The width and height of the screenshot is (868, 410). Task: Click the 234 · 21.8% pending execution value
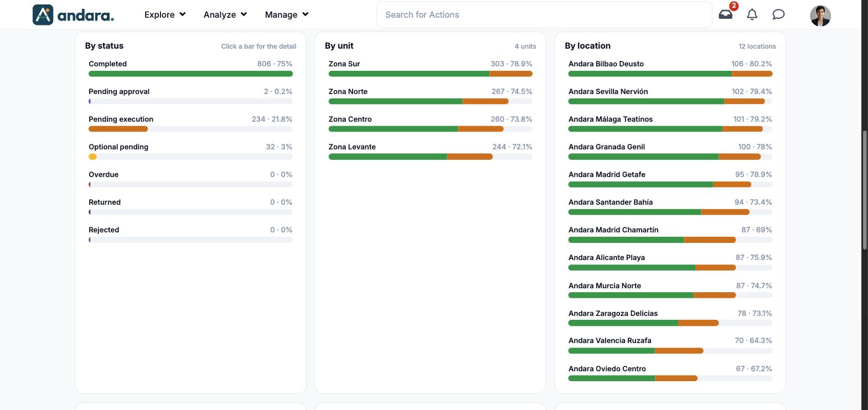click(x=272, y=119)
